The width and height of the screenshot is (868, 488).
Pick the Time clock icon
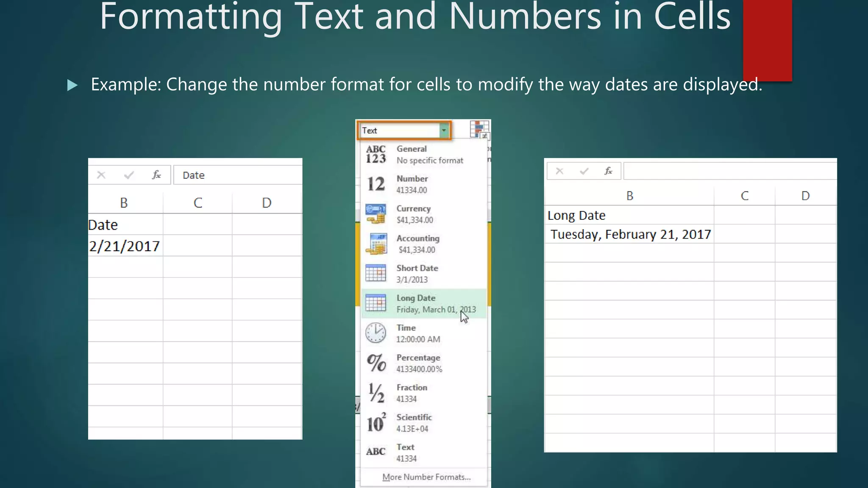click(376, 333)
